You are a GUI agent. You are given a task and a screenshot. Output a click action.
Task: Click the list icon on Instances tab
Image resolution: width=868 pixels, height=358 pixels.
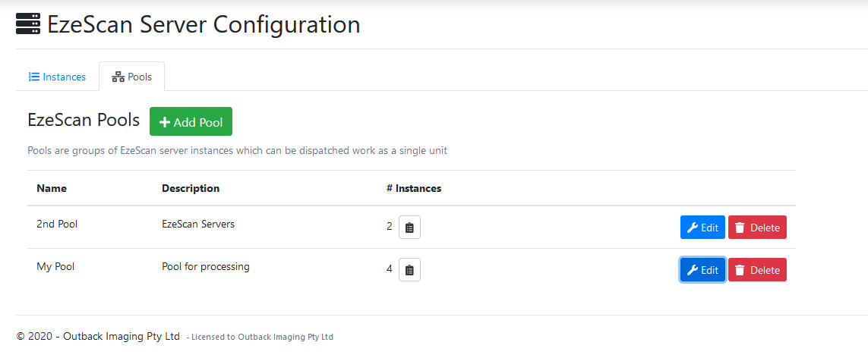(x=34, y=77)
